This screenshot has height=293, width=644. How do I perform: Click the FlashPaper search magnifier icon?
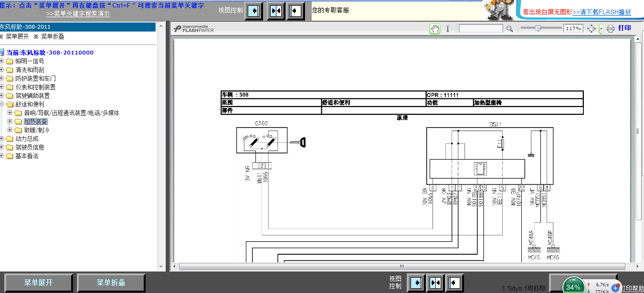pyautogui.click(x=509, y=29)
